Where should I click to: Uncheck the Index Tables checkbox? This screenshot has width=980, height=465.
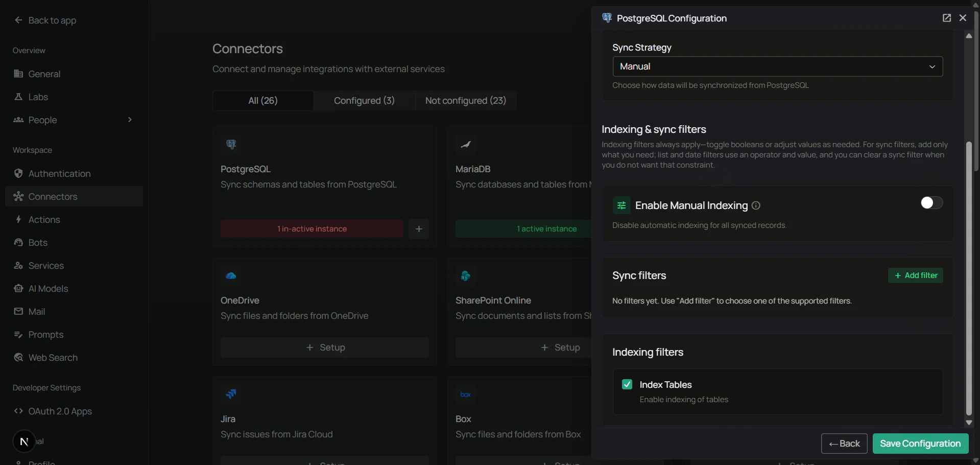[x=627, y=384]
